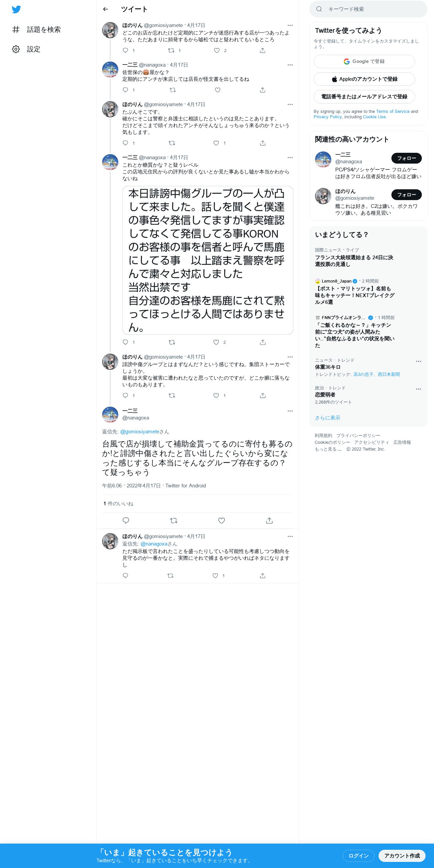Expand もっと見る footer menu
The height and width of the screenshot is (868, 434).
tap(328, 449)
